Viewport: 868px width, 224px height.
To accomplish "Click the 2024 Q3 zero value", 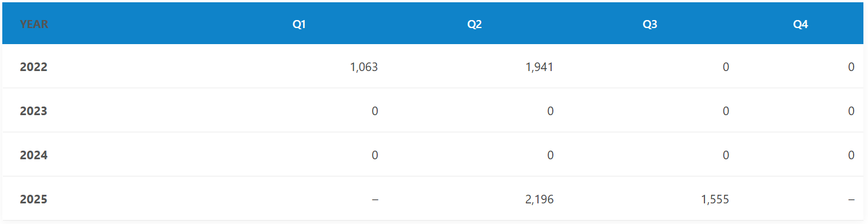I will pos(726,155).
